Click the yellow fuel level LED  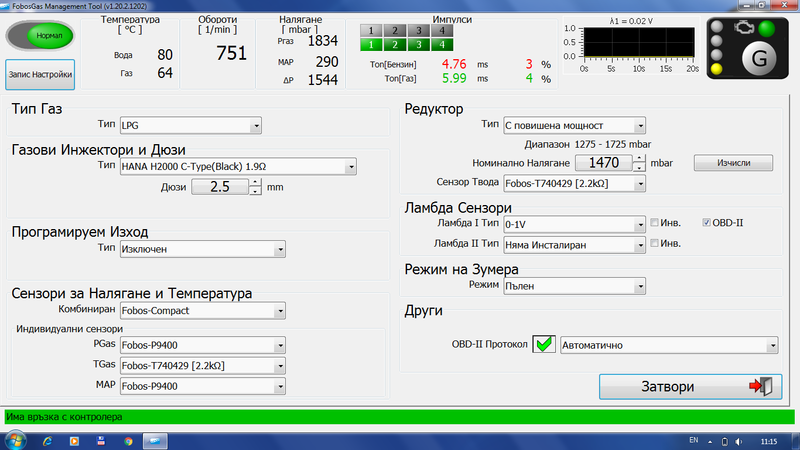[x=717, y=69]
